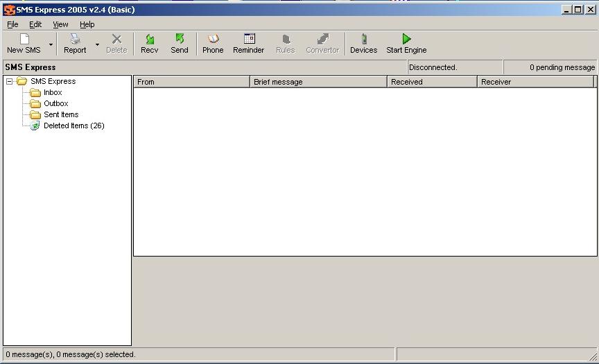Sort by the From column header

click(x=191, y=82)
